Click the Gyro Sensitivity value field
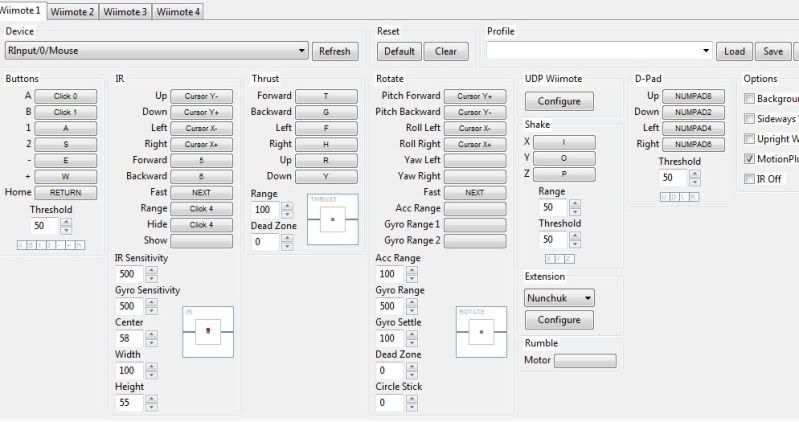This screenshot has height=422, width=799. [130, 306]
